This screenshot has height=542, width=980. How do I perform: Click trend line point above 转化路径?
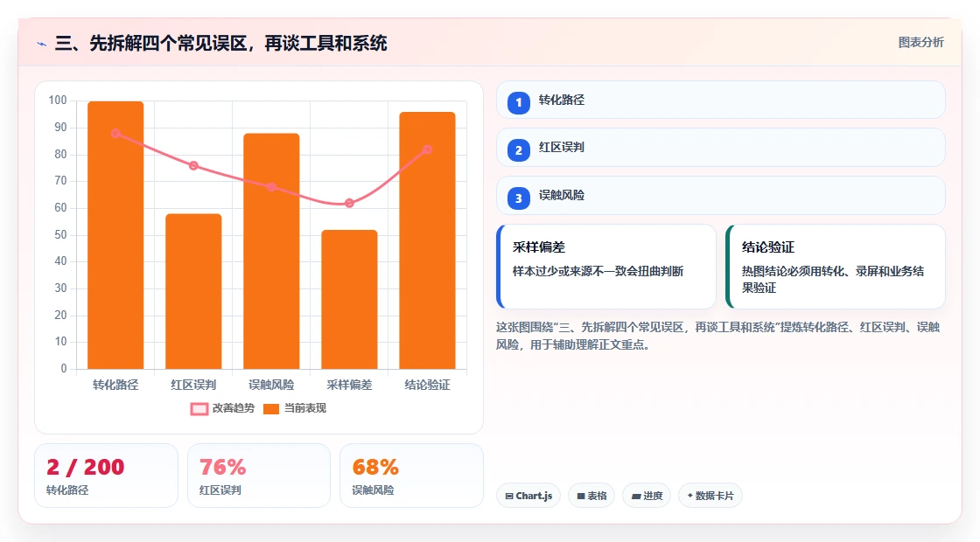pos(115,134)
